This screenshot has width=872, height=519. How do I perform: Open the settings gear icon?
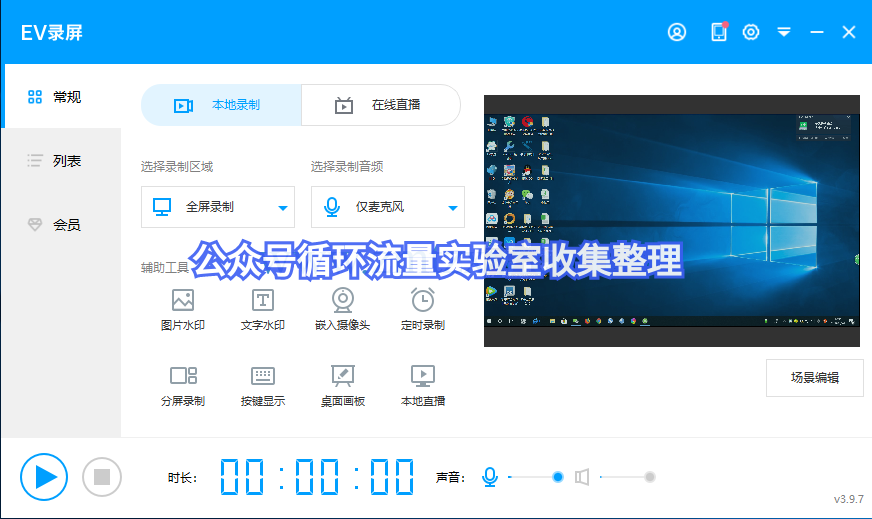[751, 32]
